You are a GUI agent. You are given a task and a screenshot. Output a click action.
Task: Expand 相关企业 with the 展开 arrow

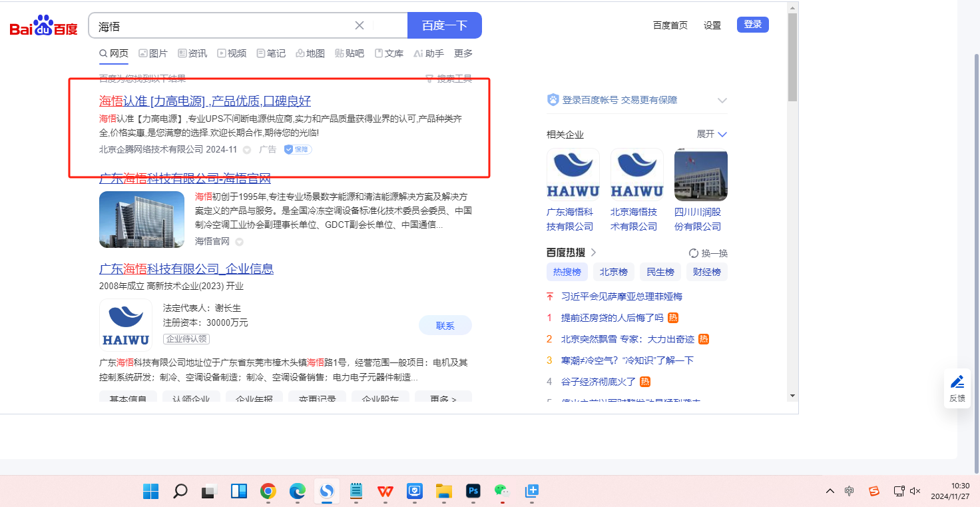[x=722, y=134]
